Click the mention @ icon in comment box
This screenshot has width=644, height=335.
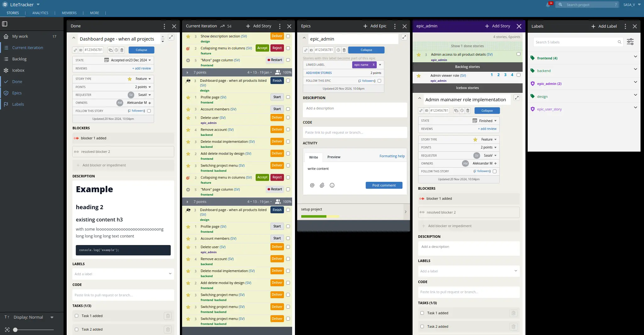[x=312, y=185]
